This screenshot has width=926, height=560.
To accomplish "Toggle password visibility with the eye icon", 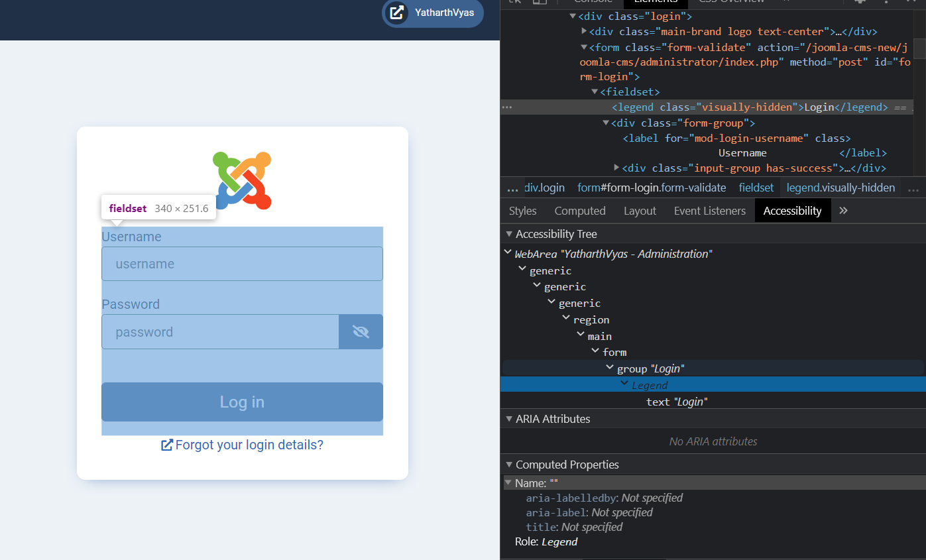I will click(361, 331).
